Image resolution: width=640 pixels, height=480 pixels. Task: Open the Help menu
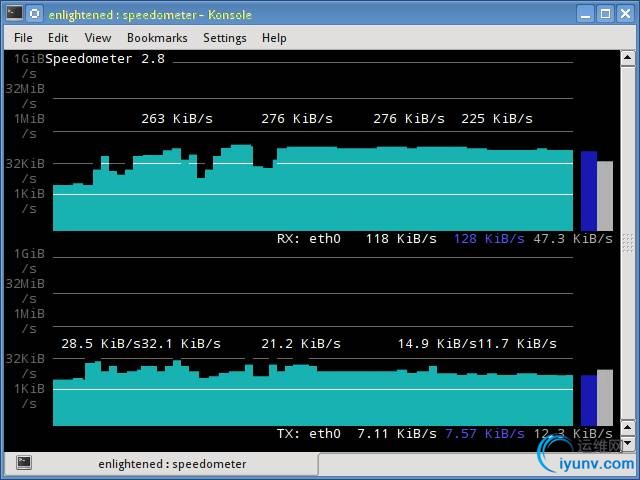274,38
